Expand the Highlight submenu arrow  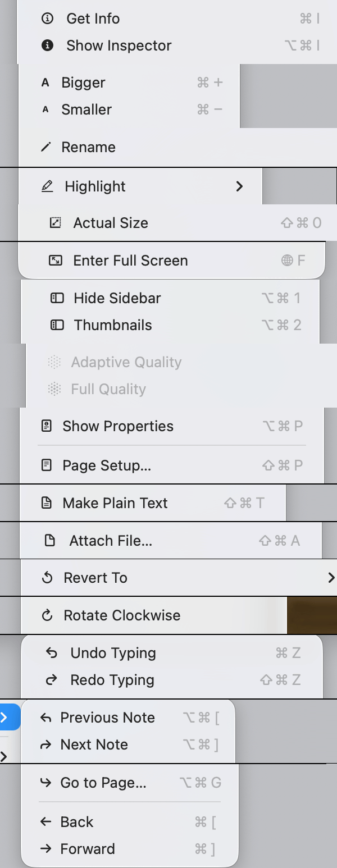pyautogui.click(x=240, y=186)
